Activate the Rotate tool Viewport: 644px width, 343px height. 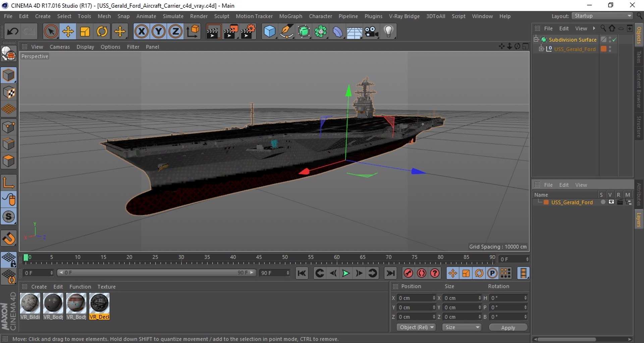click(102, 32)
